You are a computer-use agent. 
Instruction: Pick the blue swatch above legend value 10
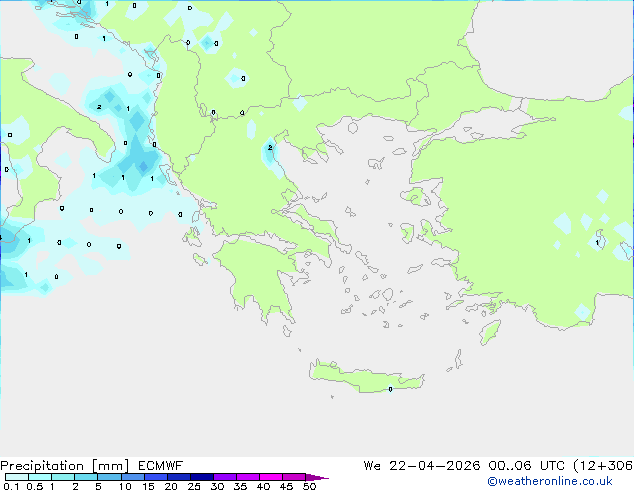132,477
